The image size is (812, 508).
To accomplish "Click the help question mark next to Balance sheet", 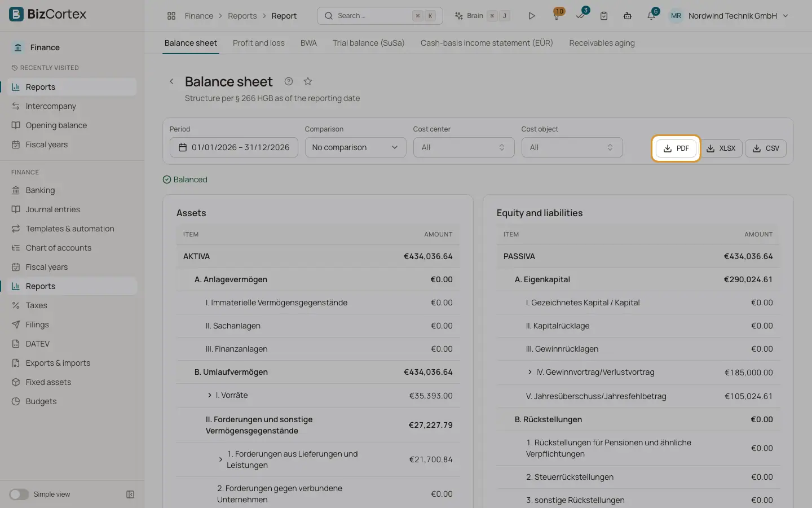I will pyautogui.click(x=289, y=81).
